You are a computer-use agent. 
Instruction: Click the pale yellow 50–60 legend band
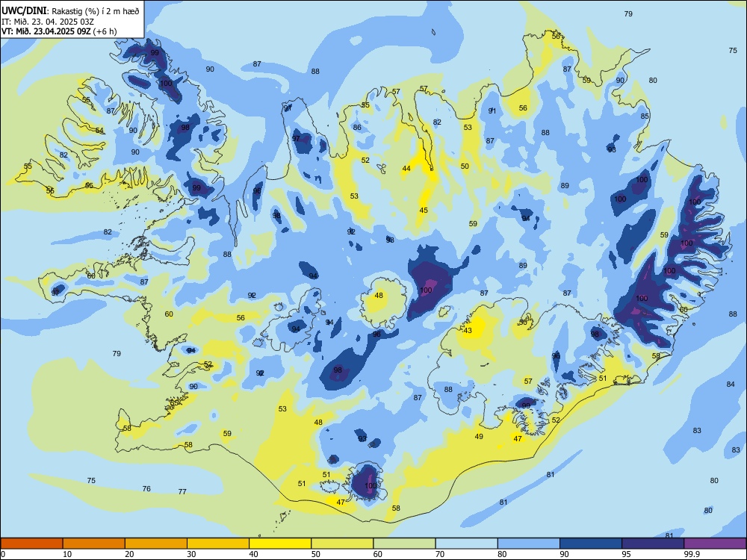click(342, 544)
